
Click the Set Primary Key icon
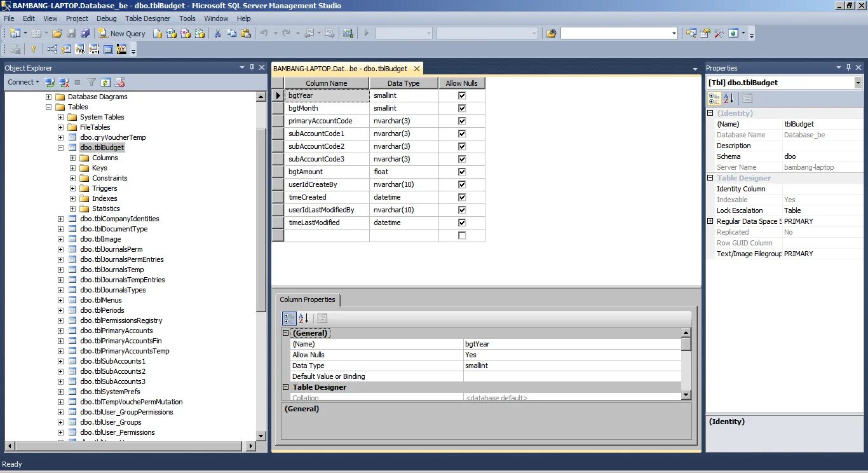click(x=34, y=49)
